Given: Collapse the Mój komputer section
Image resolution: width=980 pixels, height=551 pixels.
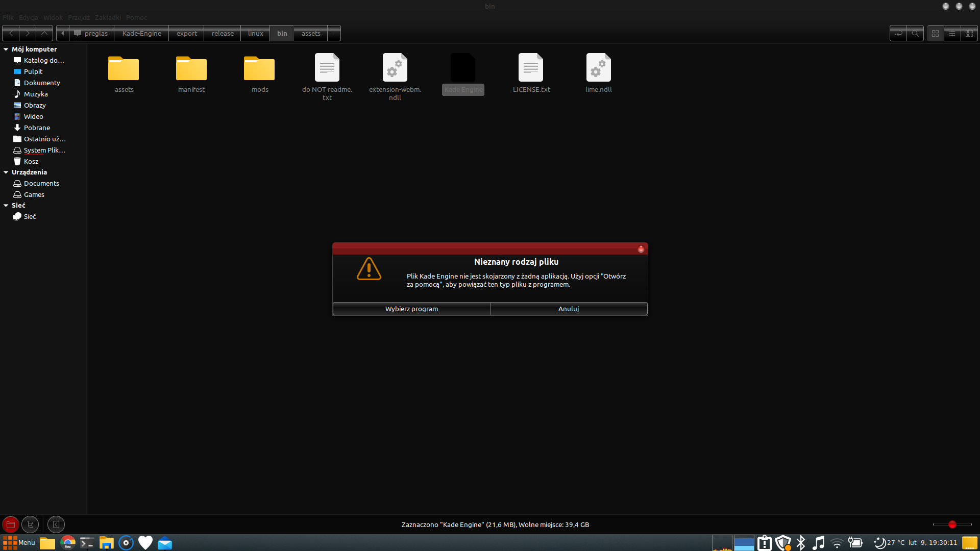Looking at the screenshot, I should tap(6, 49).
